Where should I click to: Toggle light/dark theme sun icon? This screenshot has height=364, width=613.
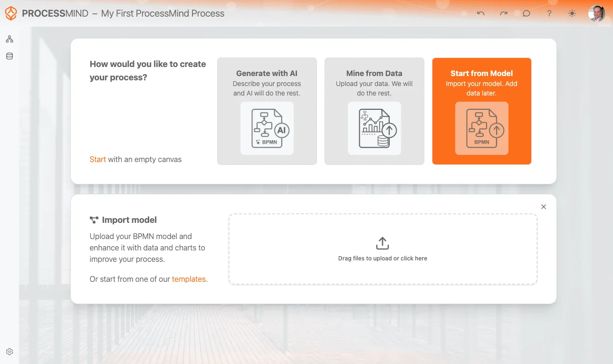point(572,13)
